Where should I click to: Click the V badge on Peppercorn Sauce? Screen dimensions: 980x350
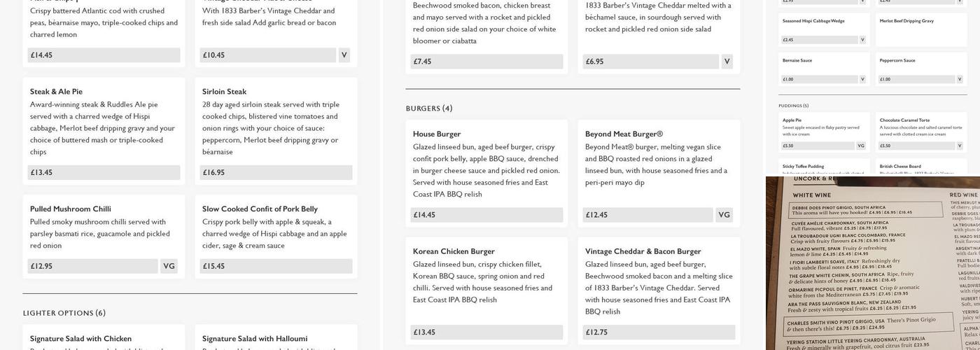960,79
